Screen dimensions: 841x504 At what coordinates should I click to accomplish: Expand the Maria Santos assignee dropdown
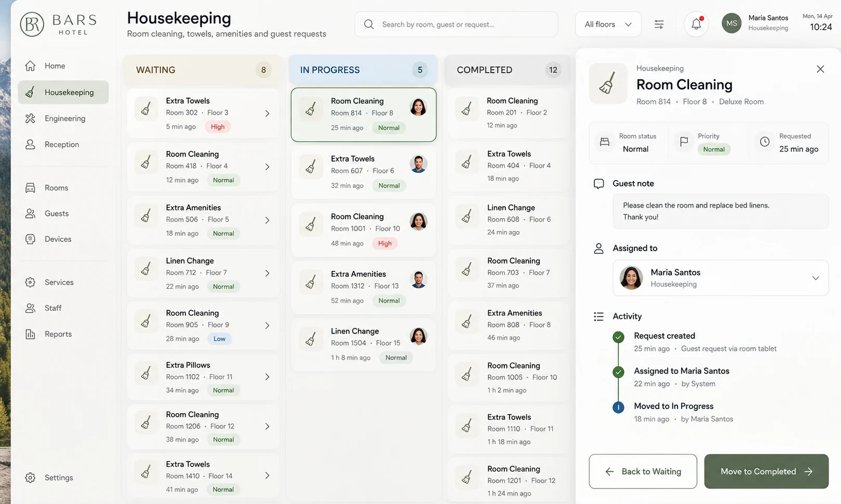(816, 278)
